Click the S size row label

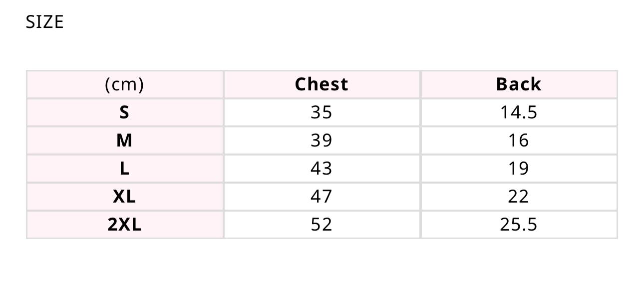[124, 112]
